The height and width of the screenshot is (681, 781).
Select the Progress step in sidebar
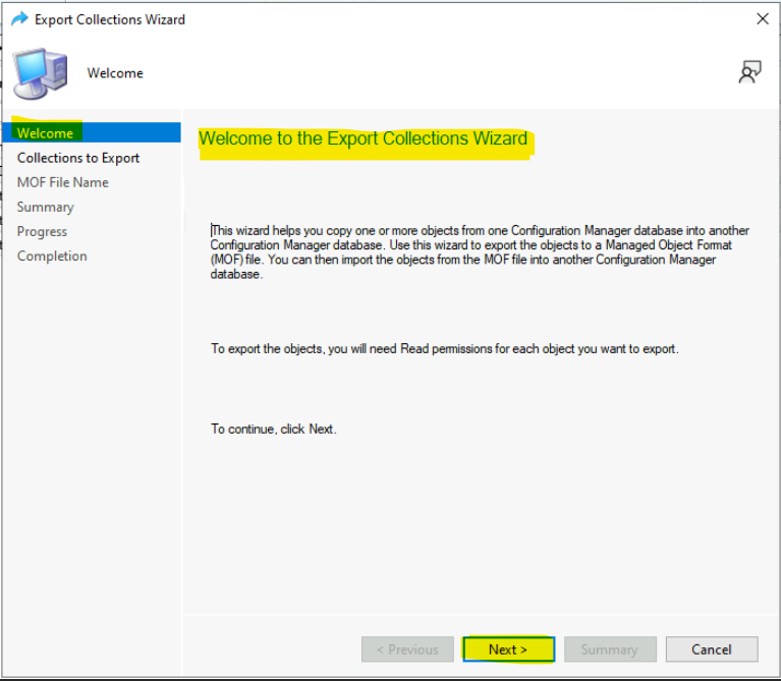tap(42, 232)
